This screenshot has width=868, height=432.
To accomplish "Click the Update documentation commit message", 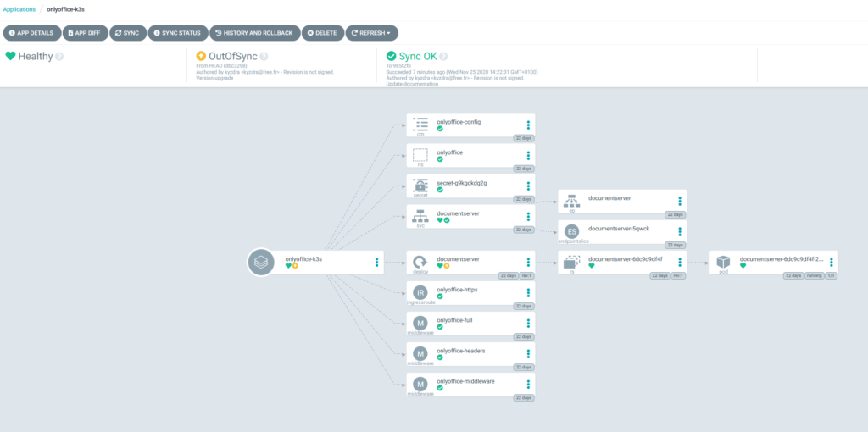I will pyautogui.click(x=413, y=84).
